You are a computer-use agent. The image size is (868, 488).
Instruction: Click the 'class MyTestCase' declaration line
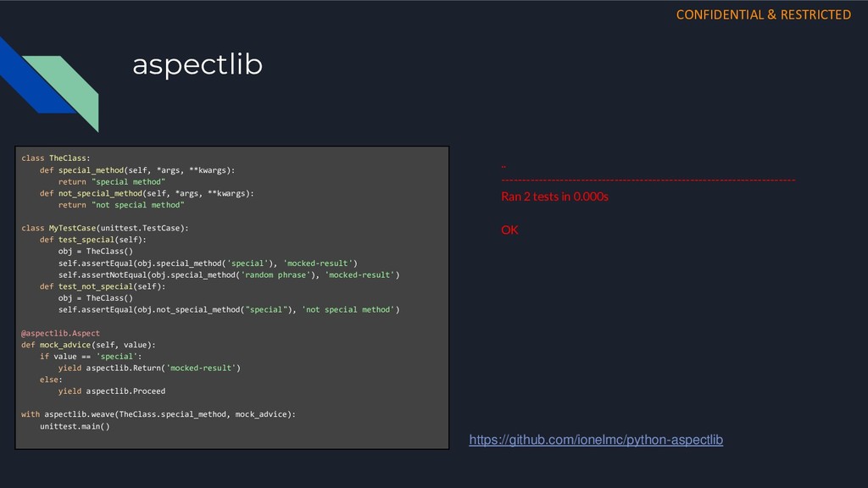pos(104,228)
